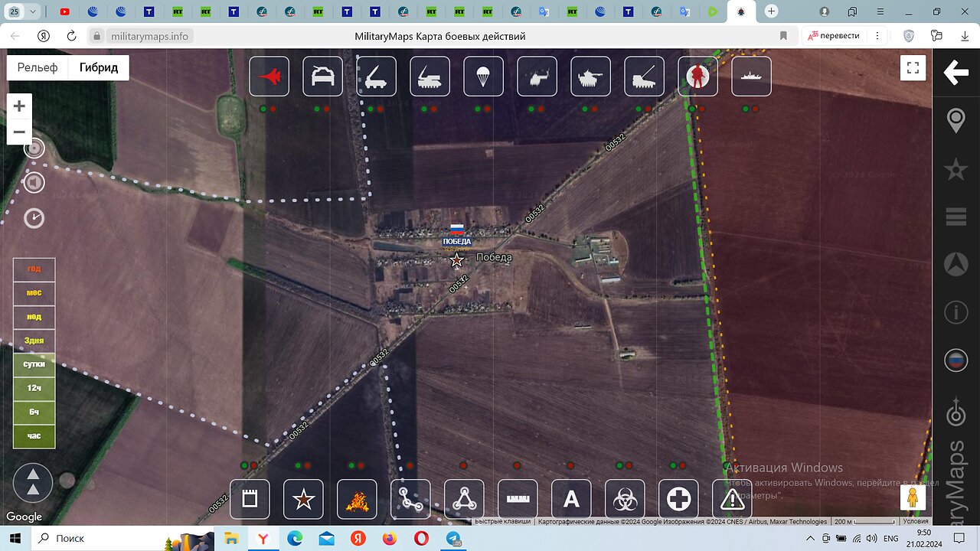Select the red star icon in bottom toolbar

coord(304,500)
